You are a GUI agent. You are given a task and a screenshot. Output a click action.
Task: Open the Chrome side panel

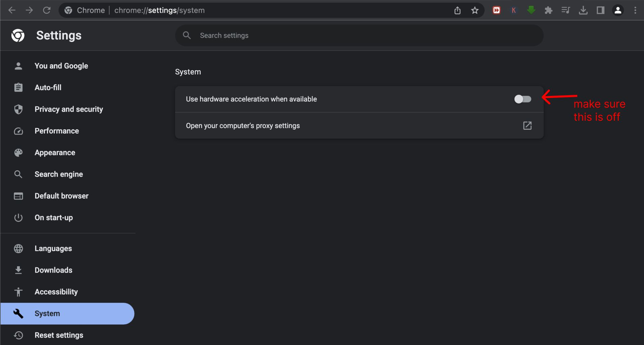pyautogui.click(x=600, y=10)
